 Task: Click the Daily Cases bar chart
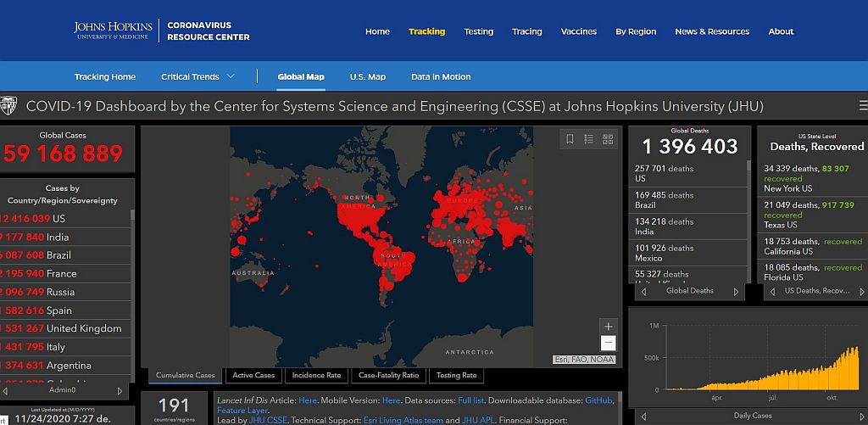(762, 357)
